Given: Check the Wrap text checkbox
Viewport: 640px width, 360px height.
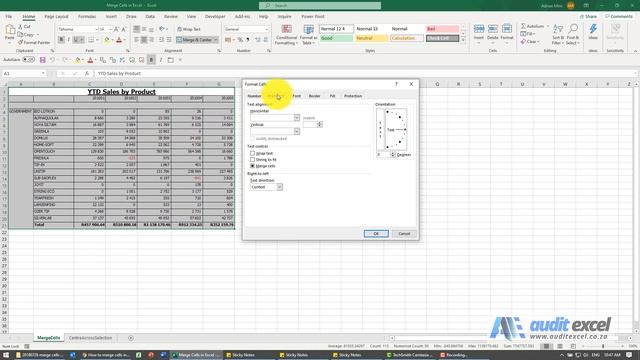Looking at the screenshot, I should 252,153.
